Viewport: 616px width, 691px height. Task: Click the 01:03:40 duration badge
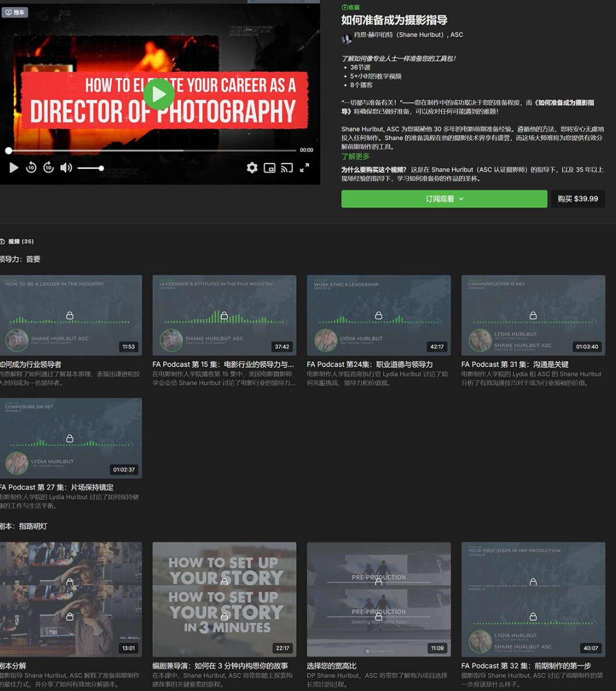pyautogui.click(x=587, y=347)
